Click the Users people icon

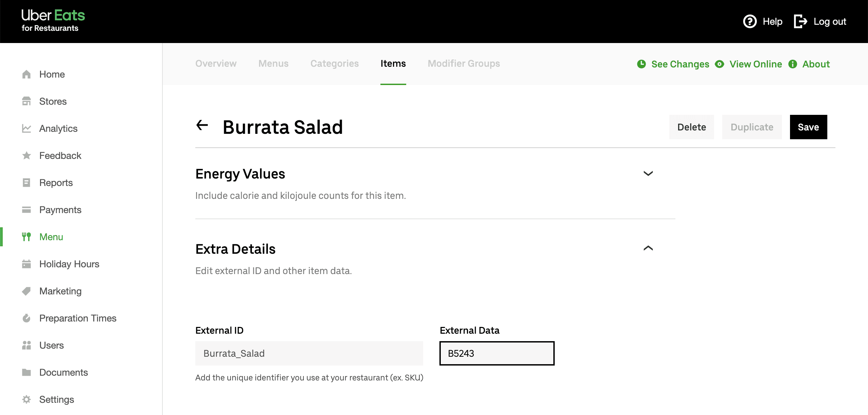coord(26,345)
